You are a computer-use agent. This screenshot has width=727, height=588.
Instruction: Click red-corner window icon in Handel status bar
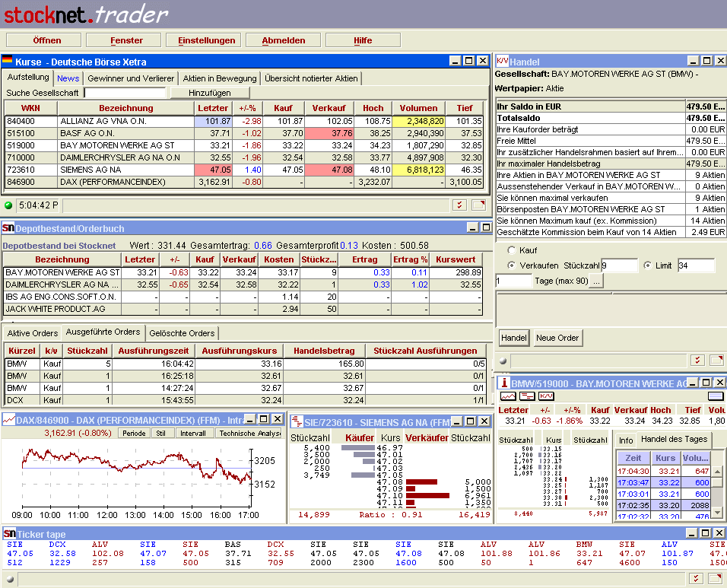coord(716,360)
